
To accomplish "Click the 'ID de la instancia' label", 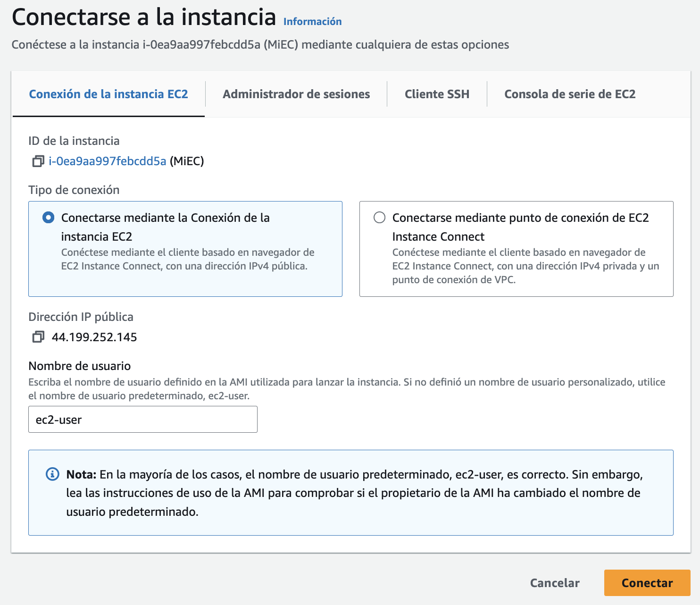I will [x=74, y=141].
